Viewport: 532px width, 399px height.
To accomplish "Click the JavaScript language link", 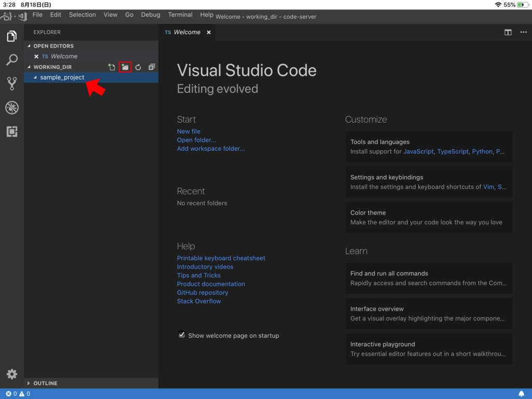I will tap(418, 152).
